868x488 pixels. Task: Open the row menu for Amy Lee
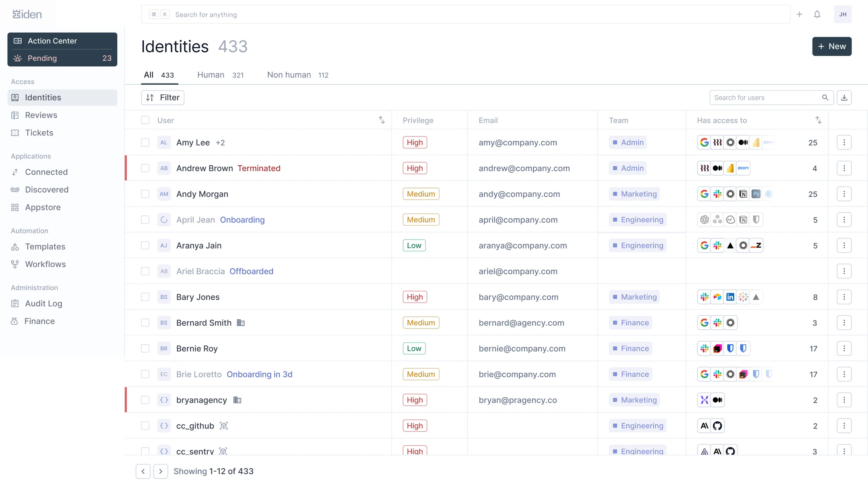click(844, 143)
